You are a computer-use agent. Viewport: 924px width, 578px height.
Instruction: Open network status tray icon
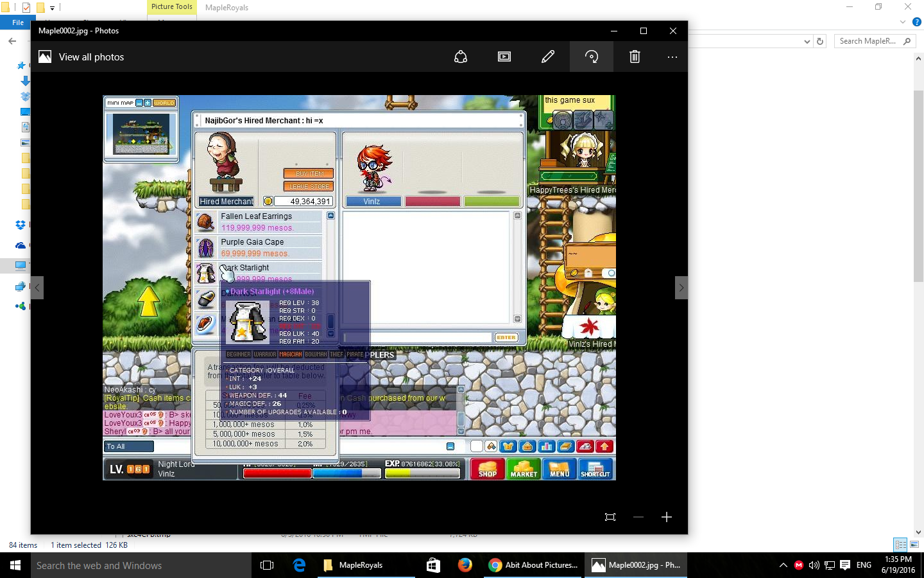coord(830,565)
